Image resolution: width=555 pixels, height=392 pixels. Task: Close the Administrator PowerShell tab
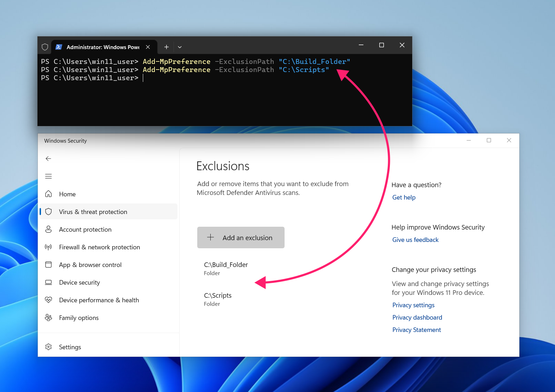click(x=148, y=47)
